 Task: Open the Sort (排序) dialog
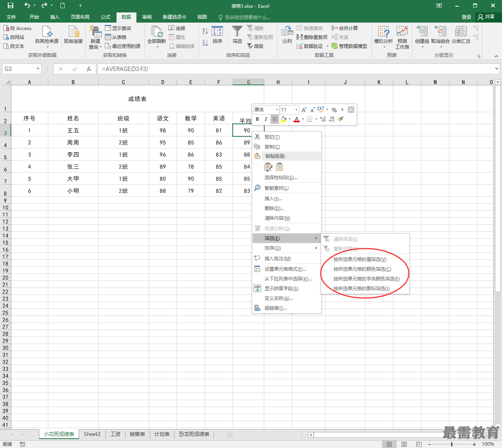click(x=217, y=35)
